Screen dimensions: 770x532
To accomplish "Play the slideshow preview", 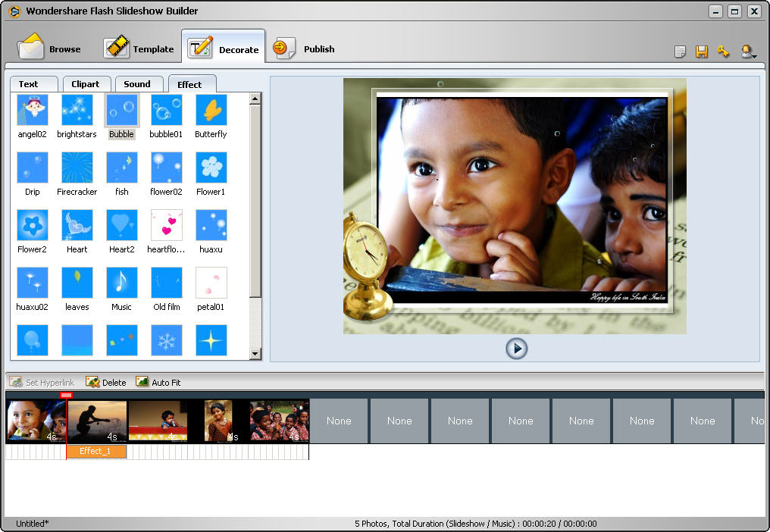I will point(516,349).
